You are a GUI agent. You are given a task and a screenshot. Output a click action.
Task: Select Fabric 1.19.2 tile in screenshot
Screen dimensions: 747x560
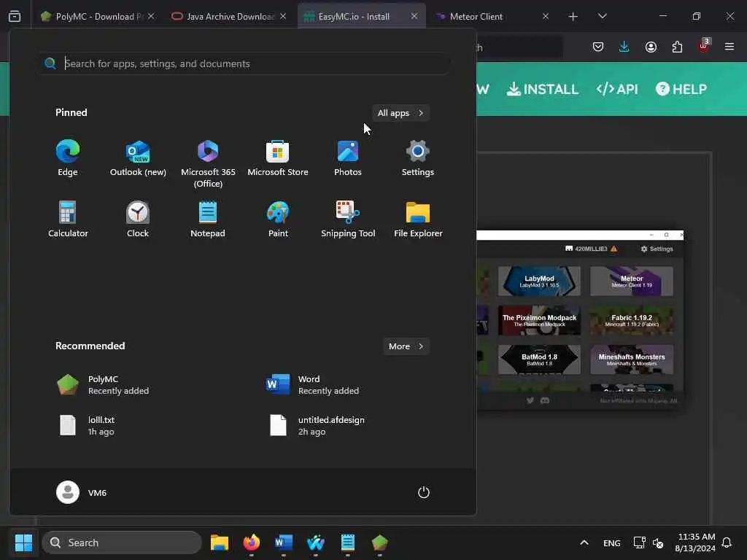coord(632,321)
